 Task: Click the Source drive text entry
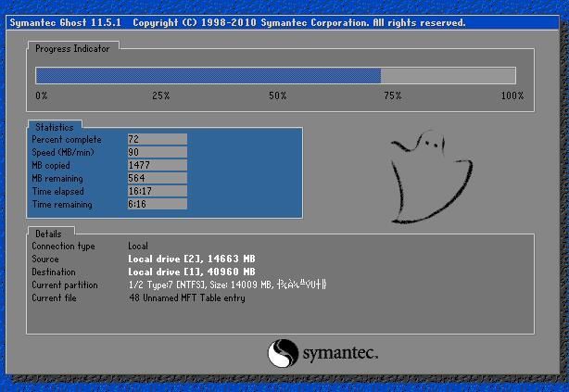[x=190, y=259]
